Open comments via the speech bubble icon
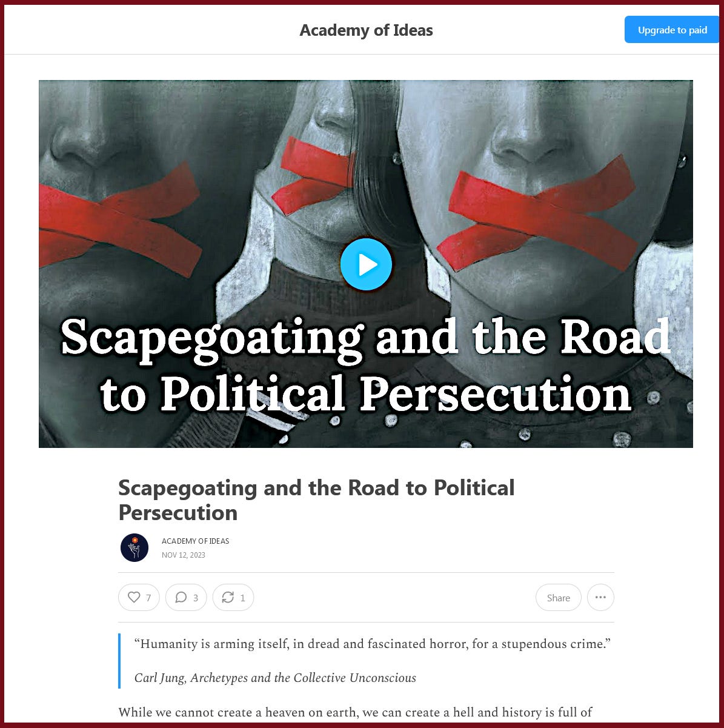The image size is (724, 728). (x=181, y=597)
